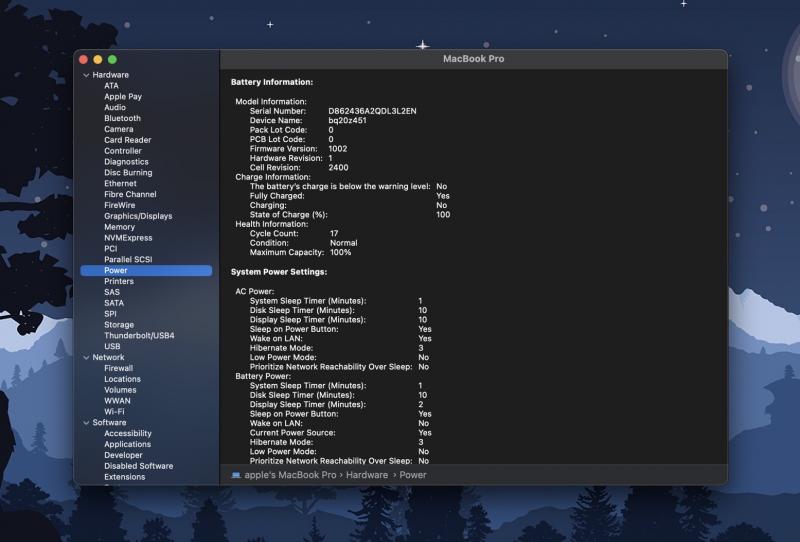Click the laptop icon in path bar
This screenshot has height=542, width=800.
(236, 475)
